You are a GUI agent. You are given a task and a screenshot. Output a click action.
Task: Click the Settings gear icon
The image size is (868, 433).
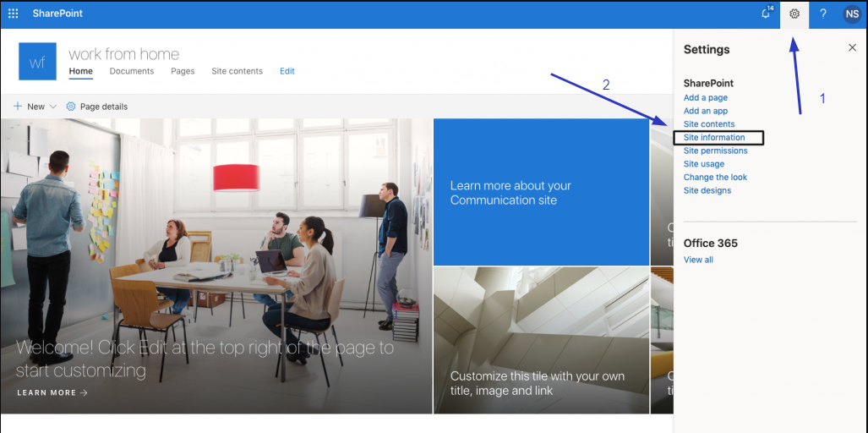794,14
